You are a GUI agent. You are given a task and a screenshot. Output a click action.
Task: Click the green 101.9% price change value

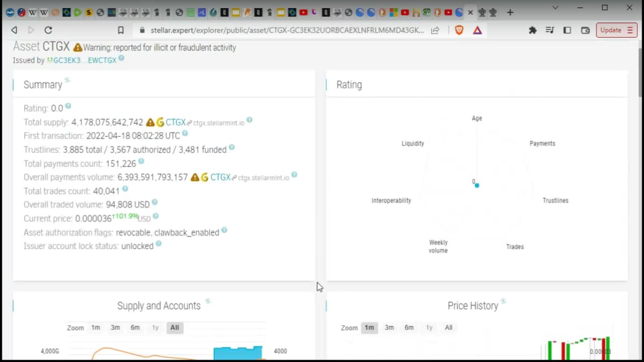(125, 216)
